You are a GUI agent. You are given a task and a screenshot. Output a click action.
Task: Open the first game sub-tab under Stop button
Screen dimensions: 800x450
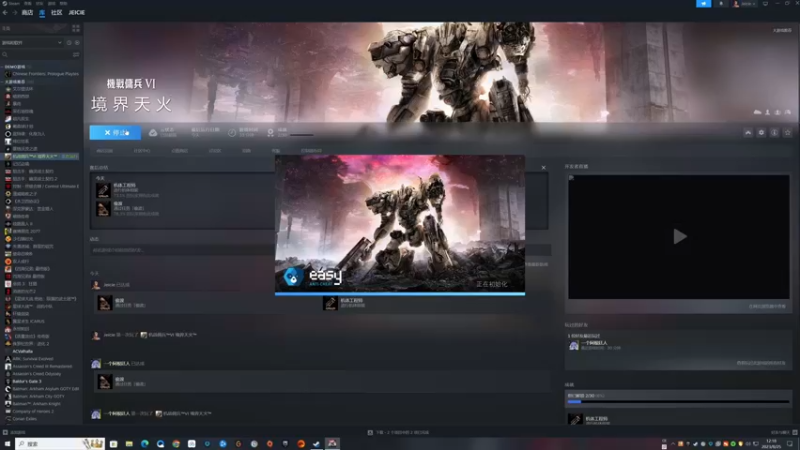click(105, 151)
